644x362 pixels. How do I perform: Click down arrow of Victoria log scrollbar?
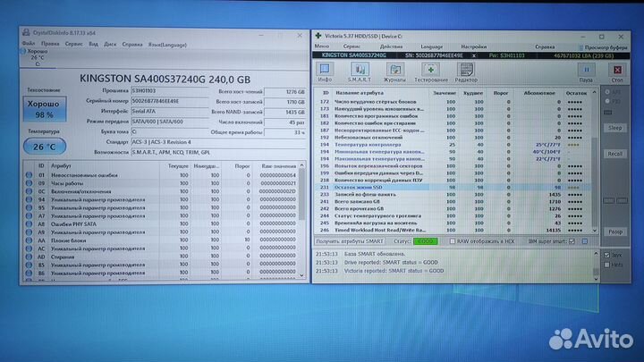click(596, 279)
